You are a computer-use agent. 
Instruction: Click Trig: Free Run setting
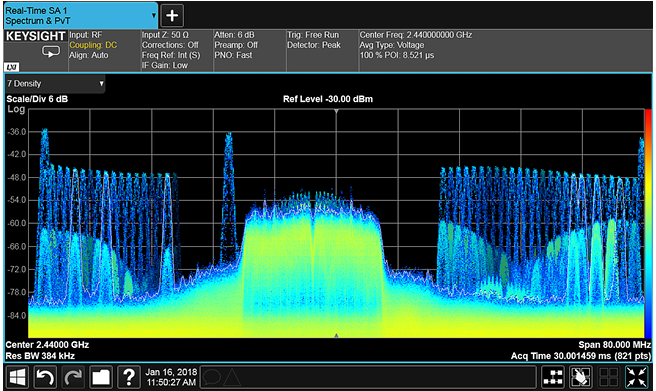click(x=313, y=35)
